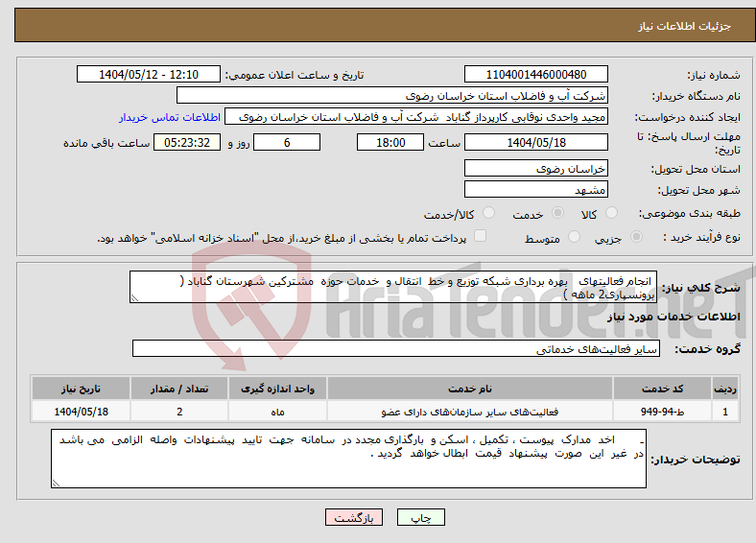Open اطلاعات تماس خریدار link
The width and height of the screenshot is (756, 543).
pyautogui.click(x=170, y=117)
